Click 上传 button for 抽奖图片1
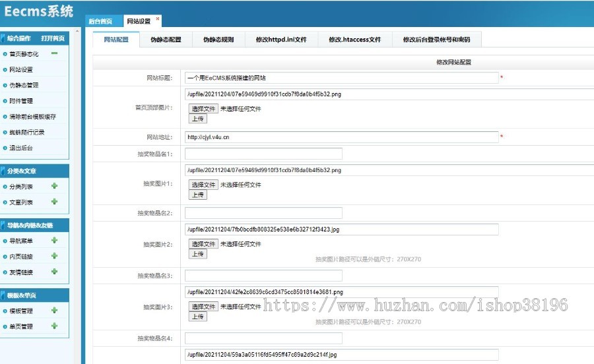 [x=198, y=195]
